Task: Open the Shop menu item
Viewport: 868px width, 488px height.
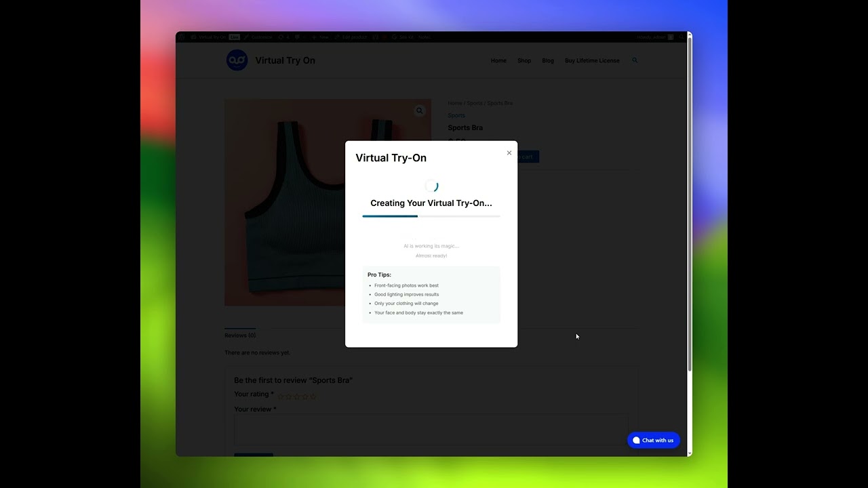Action: click(524, 60)
